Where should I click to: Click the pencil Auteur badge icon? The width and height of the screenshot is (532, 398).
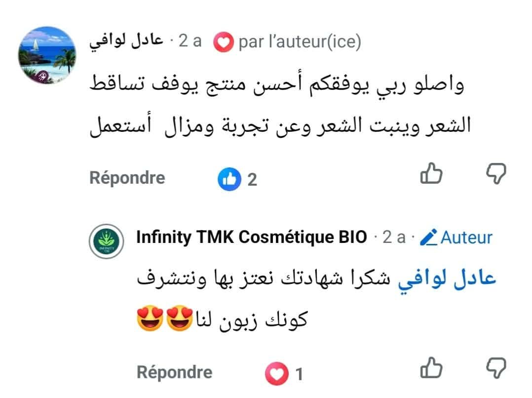tap(428, 237)
